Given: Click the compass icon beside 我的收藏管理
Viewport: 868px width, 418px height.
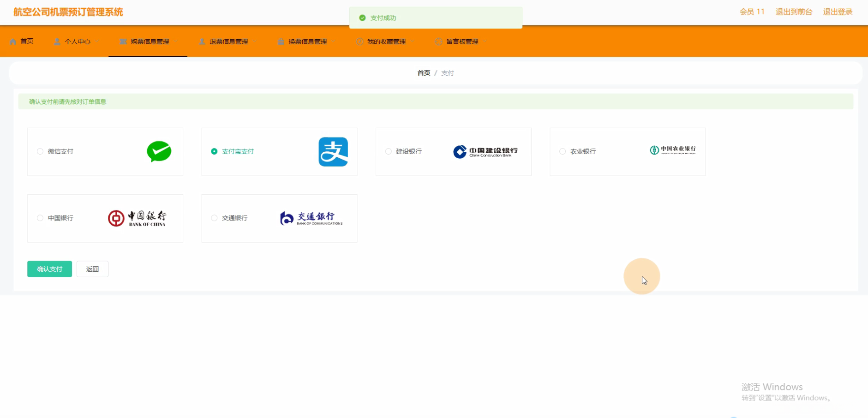Looking at the screenshot, I should tap(360, 42).
